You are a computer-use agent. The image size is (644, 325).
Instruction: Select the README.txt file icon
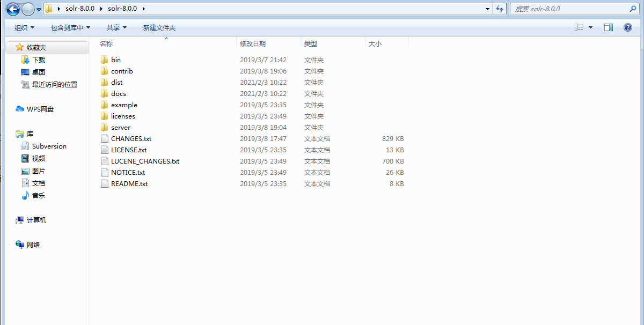point(105,184)
